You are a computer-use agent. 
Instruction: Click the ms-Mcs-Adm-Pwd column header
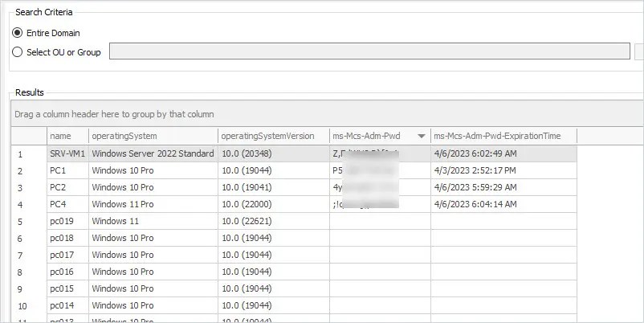point(380,136)
